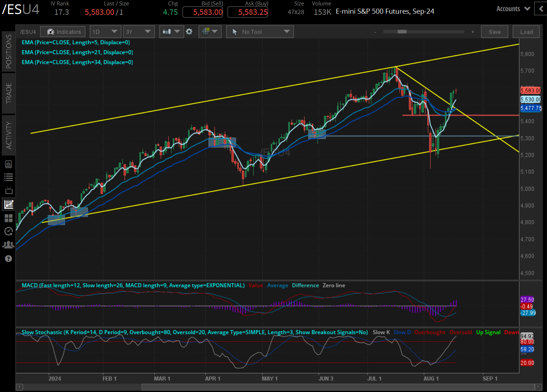Adjust the chart zoom slider handle

pos(402,32)
